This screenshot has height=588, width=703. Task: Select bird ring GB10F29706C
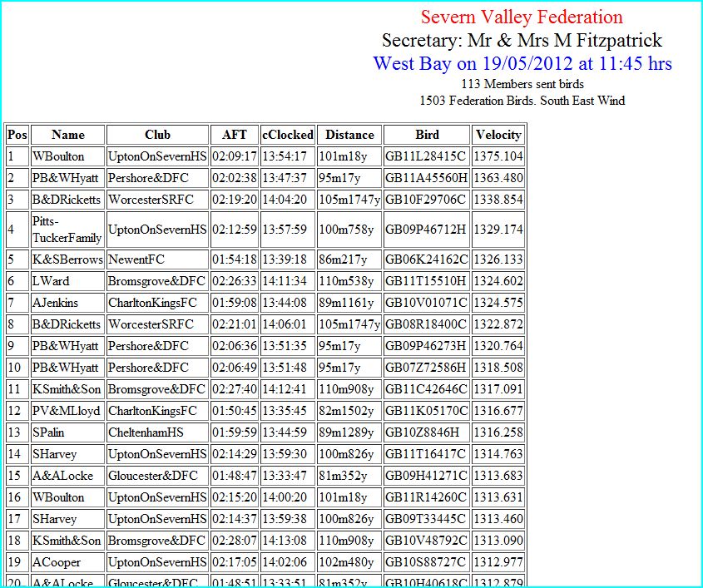coord(427,200)
